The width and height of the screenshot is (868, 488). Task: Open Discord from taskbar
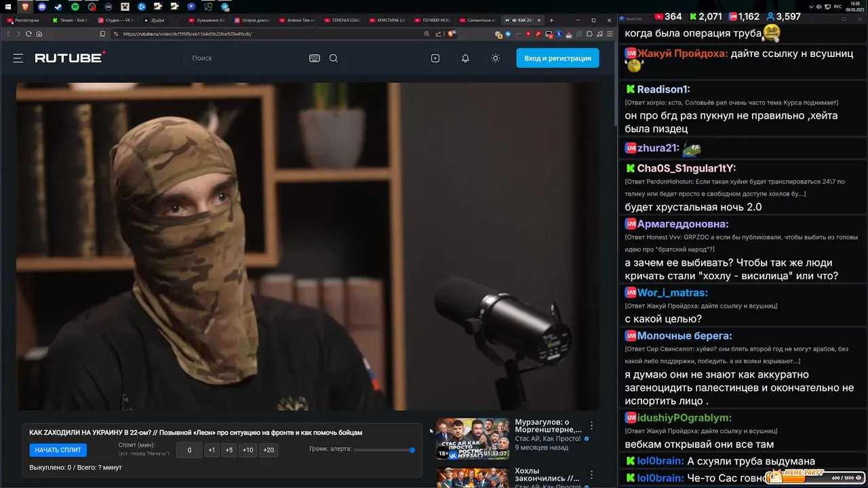point(42,7)
